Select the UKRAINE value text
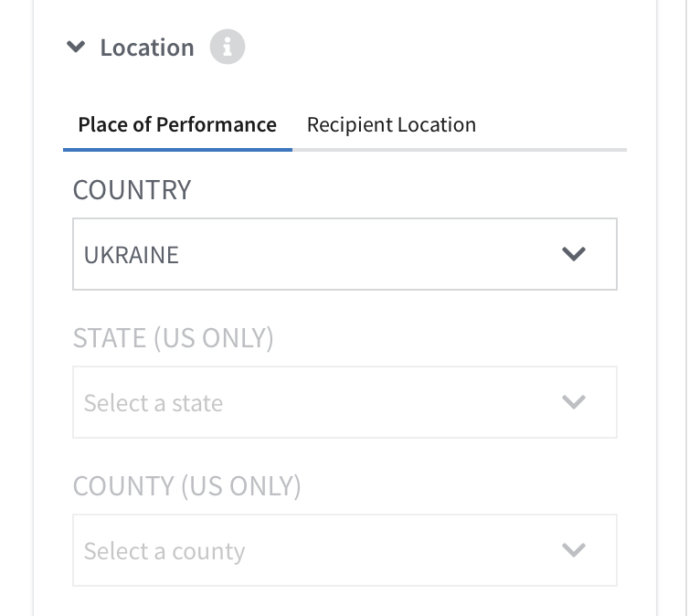The width and height of the screenshot is (689, 616). coord(132,255)
